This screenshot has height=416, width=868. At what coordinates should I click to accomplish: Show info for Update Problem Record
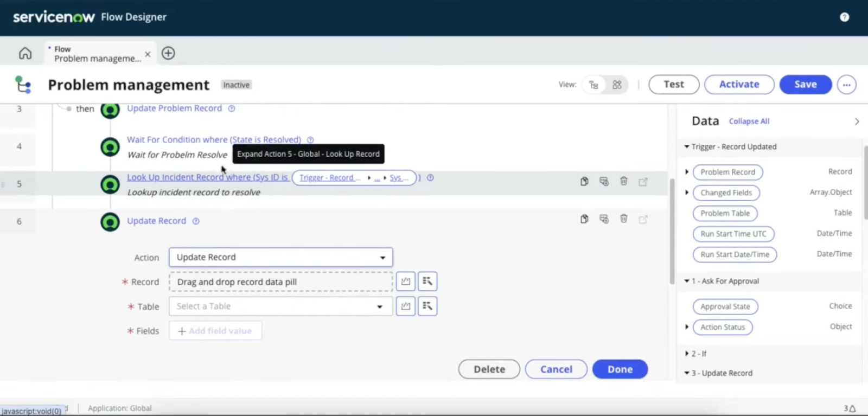232,108
